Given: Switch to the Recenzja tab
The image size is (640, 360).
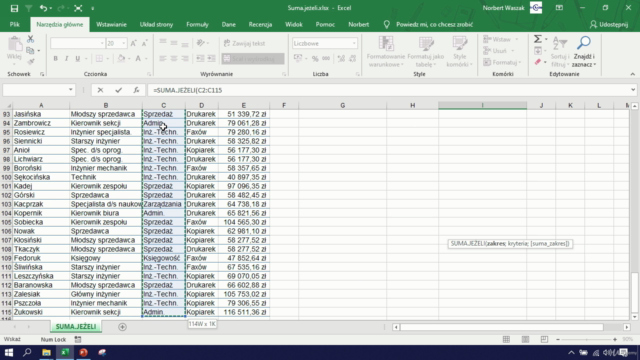Looking at the screenshot, I should tap(260, 24).
